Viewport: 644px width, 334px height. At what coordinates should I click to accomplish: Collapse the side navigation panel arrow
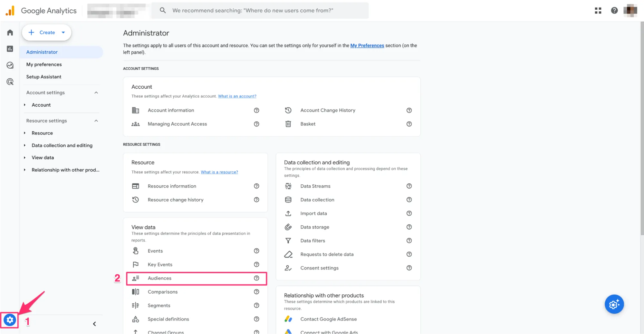pos(94,324)
